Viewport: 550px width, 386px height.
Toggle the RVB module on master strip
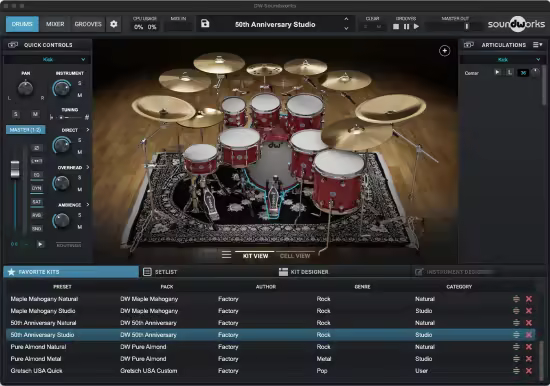pos(36,215)
